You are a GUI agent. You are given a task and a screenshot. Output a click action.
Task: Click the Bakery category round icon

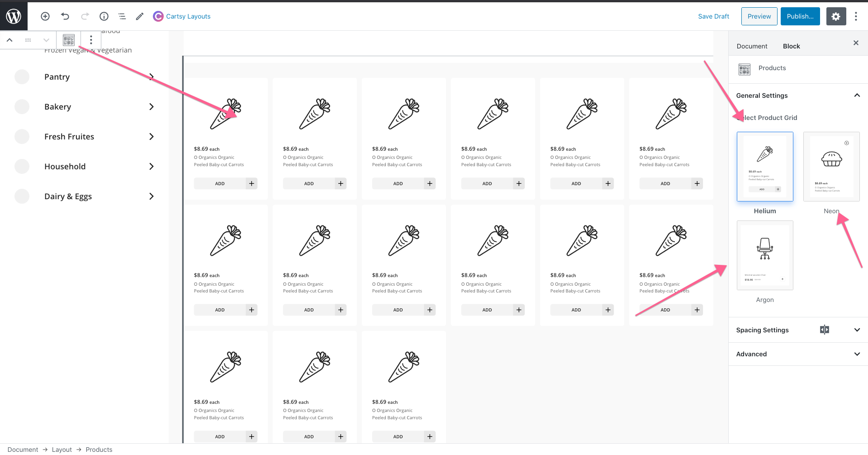pyautogui.click(x=22, y=106)
